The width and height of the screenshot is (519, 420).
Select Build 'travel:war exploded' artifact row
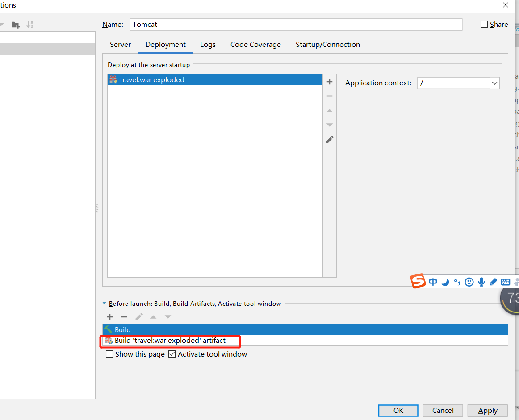[305, 340]
